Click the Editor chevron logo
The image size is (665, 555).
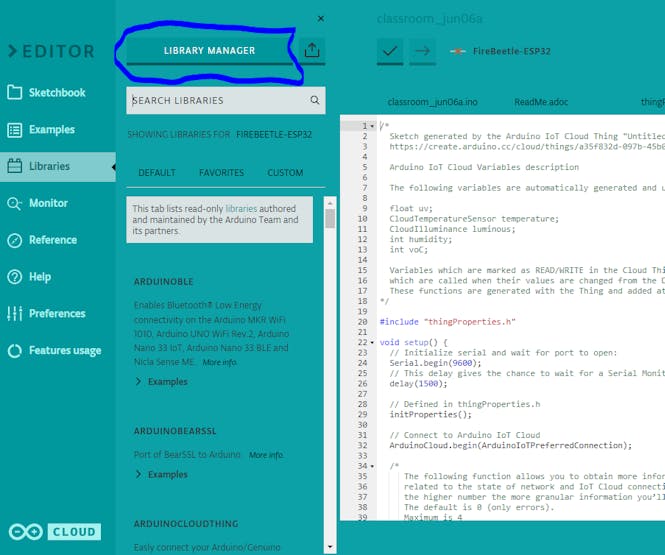[52, 51]
